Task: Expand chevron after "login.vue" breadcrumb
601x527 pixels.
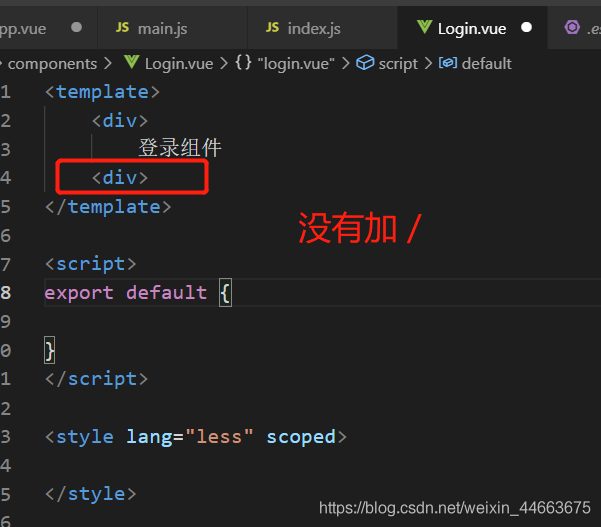Action: [x=346, y=64]
